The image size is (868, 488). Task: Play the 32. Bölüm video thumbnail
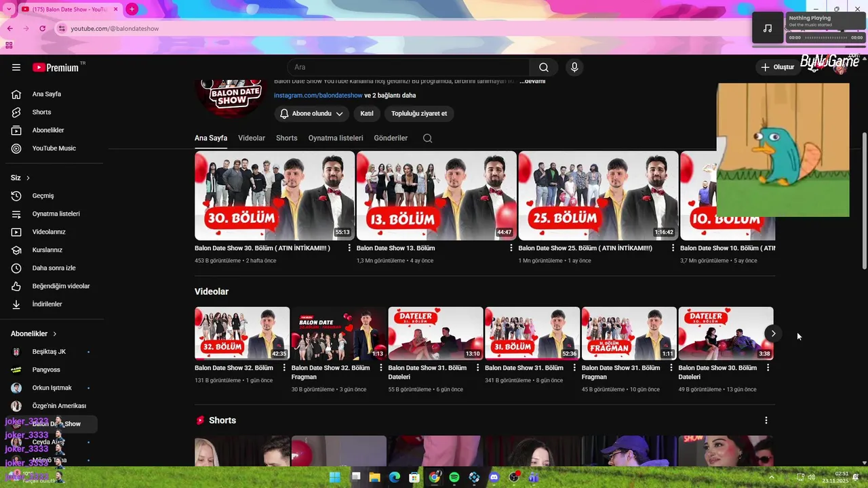click(x=242, y=333)
